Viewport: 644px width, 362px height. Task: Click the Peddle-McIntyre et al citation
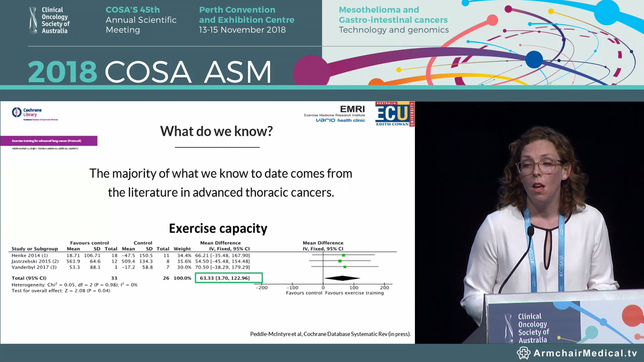click(x=330, y=334)
